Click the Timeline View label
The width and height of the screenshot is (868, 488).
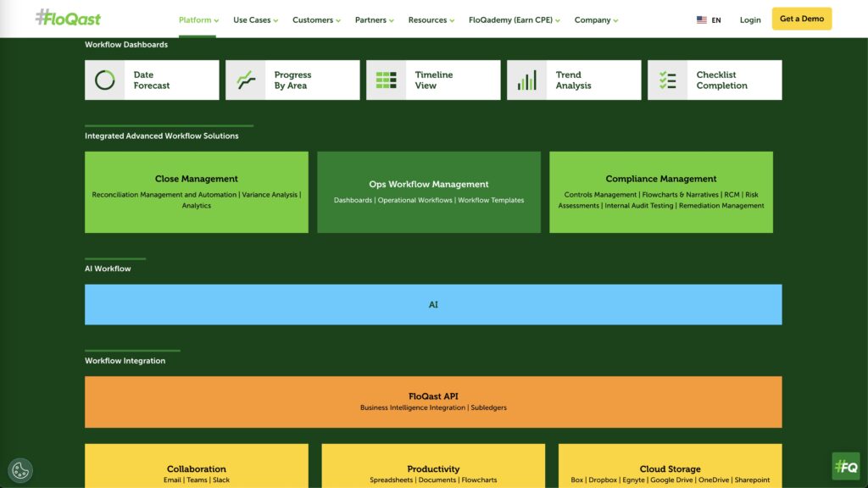pyautogui.click(x=434, y=80)
